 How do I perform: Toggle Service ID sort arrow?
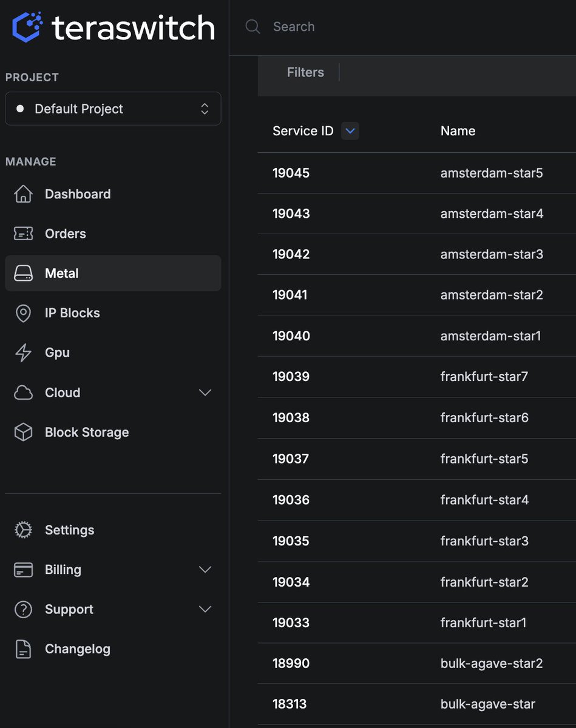pos(350,131)
